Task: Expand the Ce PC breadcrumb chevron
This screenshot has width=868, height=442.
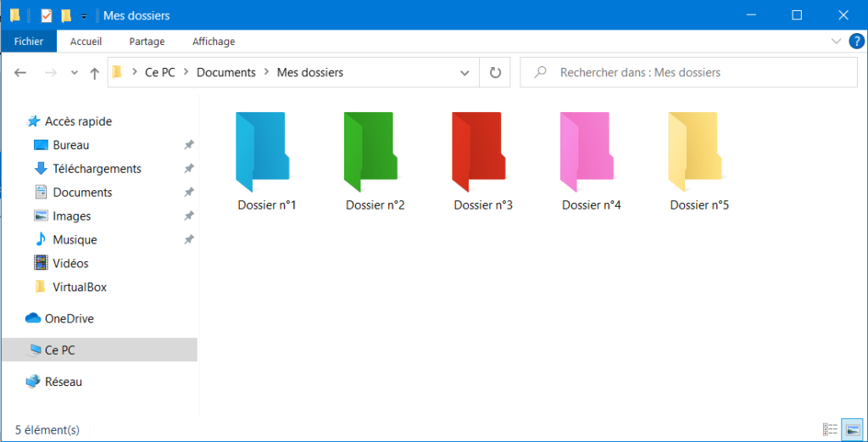Action: (186, 72)
